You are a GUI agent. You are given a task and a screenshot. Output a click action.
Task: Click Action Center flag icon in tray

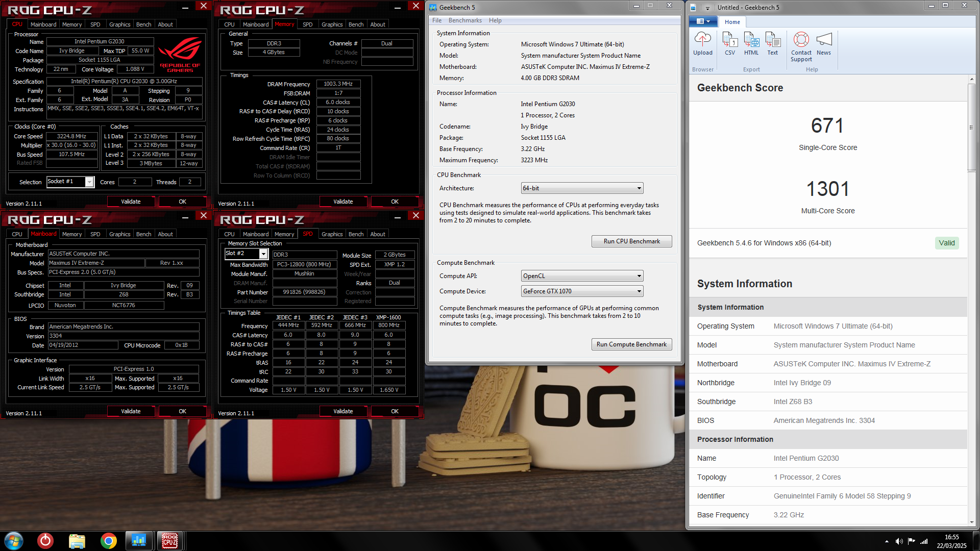(911, 541)
